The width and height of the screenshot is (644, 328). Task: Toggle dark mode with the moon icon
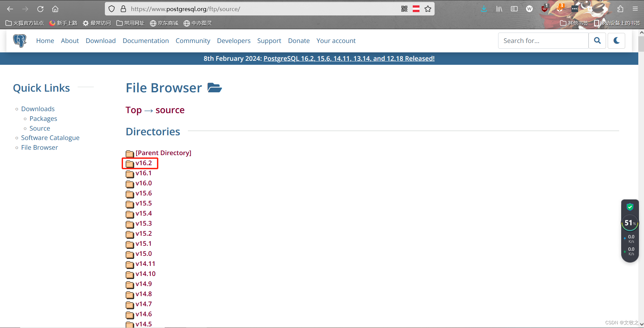click(616, 41)
